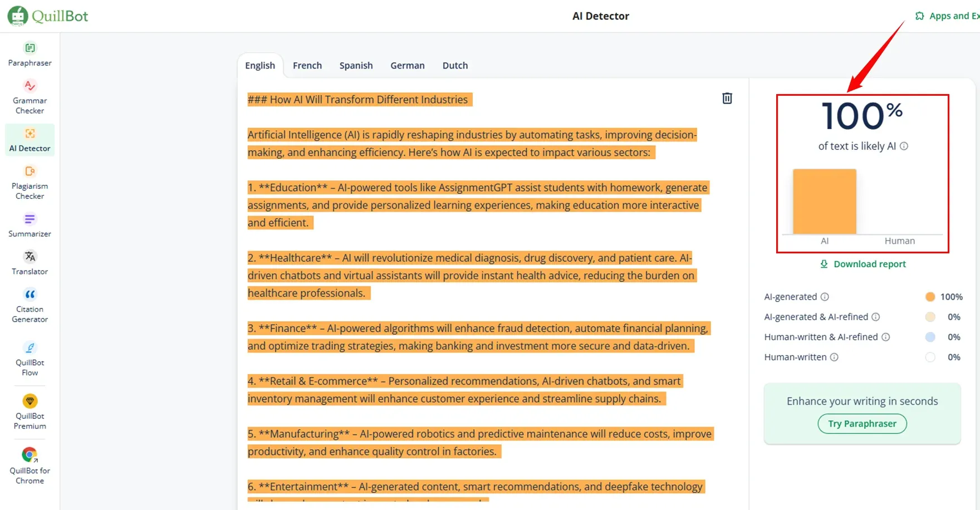This screenshot has height=510, width=980.
Task: Click the white Human-written color dot
Action: (x=930, y=357)
